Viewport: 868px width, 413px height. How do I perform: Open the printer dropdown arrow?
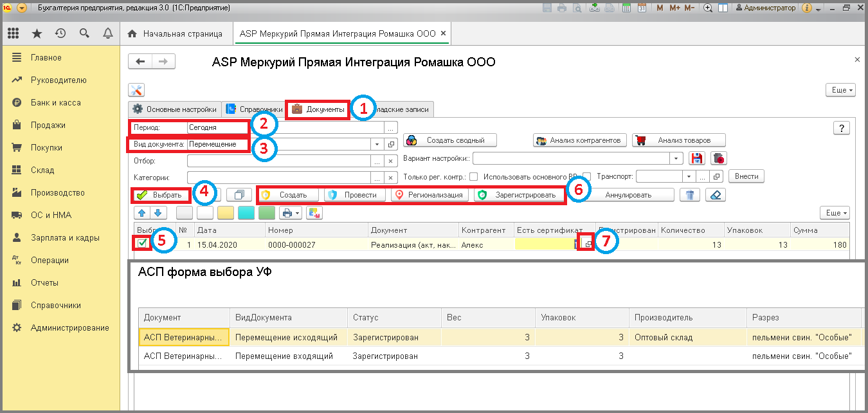pyautogui.click(x=297, y=212)
